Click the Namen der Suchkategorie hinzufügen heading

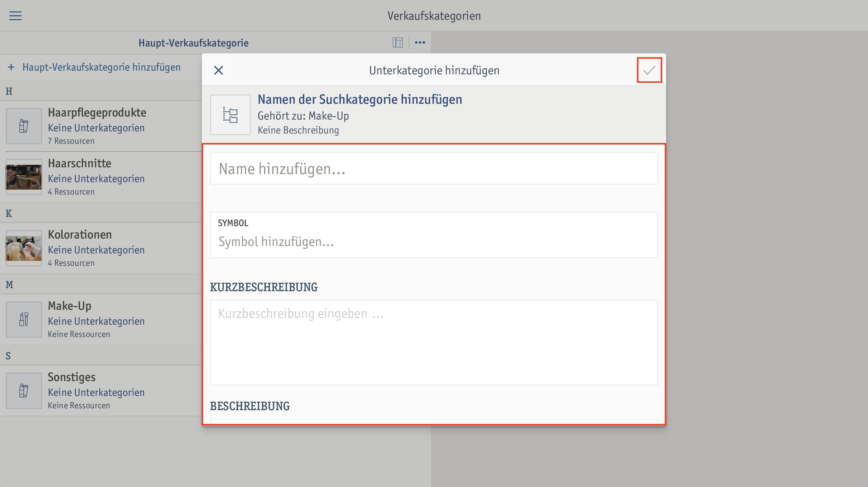360,99
